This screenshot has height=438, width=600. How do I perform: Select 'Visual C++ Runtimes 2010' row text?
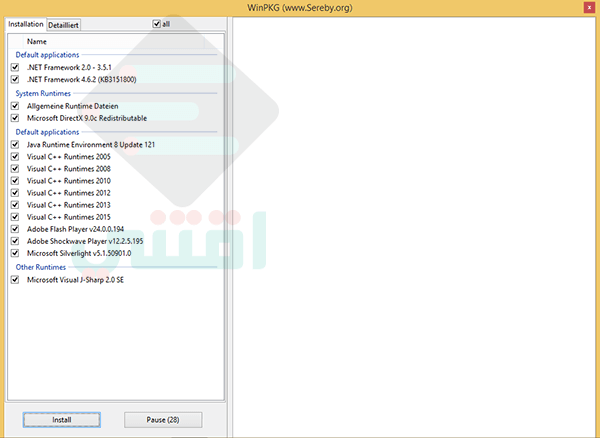click(68, 181)
